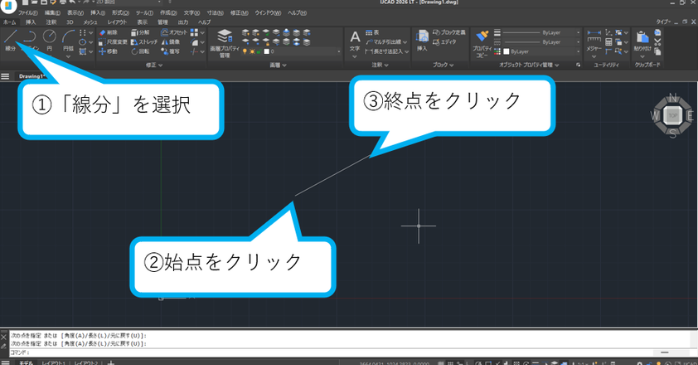Open the マルチ引出線 dropdown
This screenshot has width=698, height=365.
405,42
